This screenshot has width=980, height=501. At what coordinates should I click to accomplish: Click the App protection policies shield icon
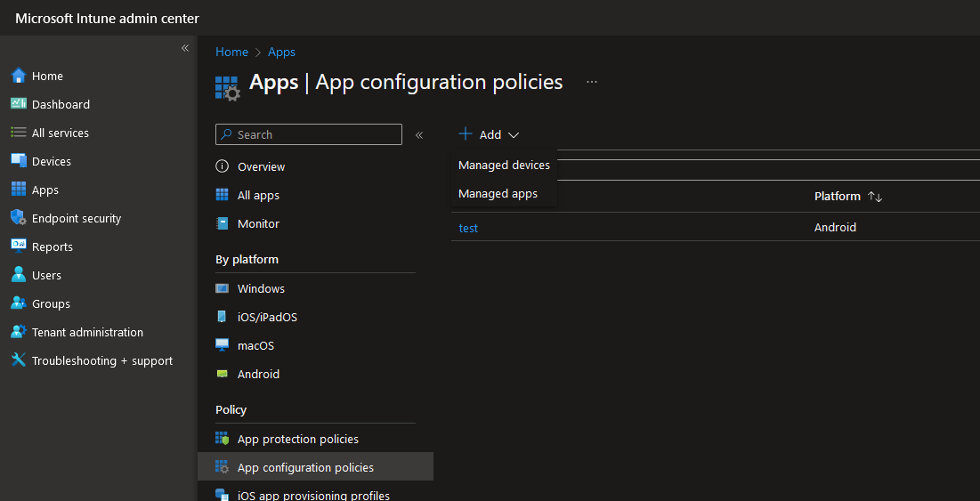(222, 439)
